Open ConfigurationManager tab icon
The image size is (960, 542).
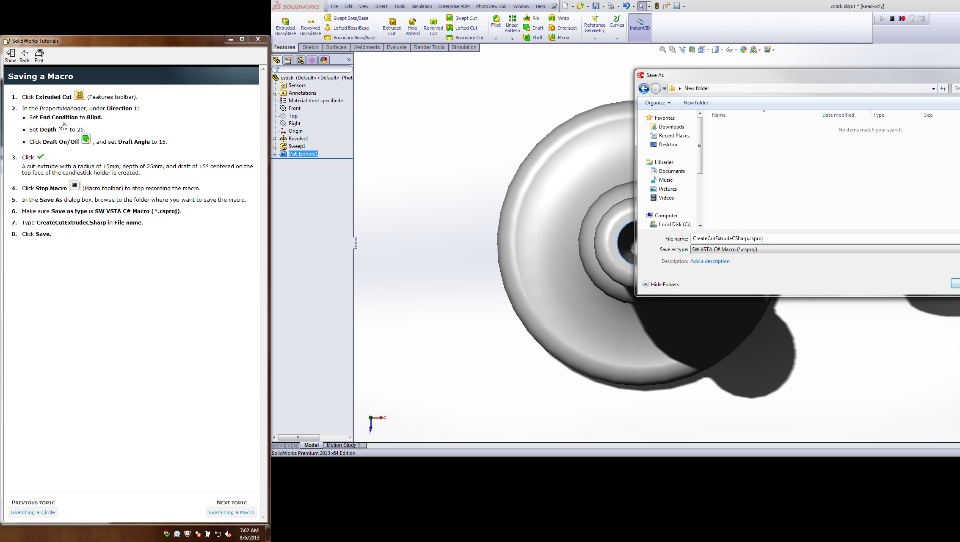(x=300, y=60)
